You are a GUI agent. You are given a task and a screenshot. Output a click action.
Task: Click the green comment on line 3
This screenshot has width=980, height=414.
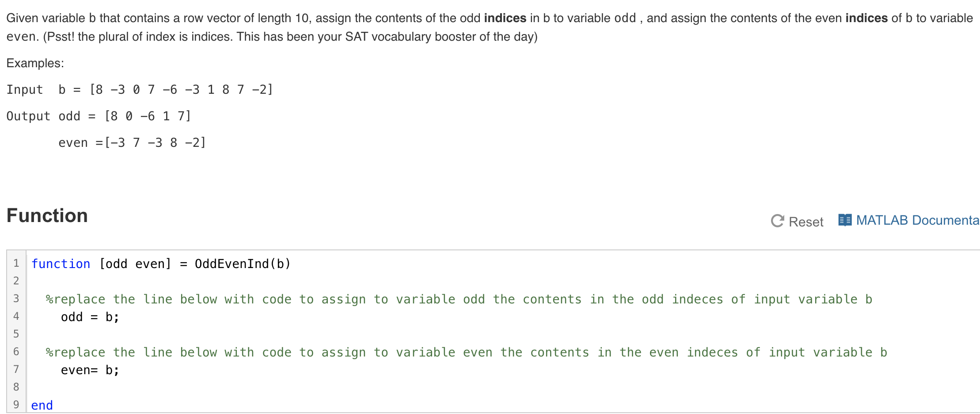pyautogui.click(x=265, y=299)
